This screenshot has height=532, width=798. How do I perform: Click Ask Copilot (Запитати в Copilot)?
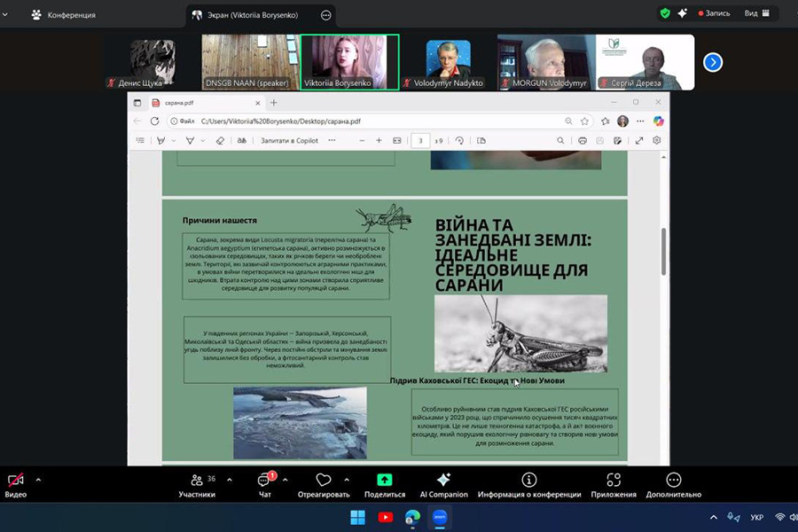(289, 140)
